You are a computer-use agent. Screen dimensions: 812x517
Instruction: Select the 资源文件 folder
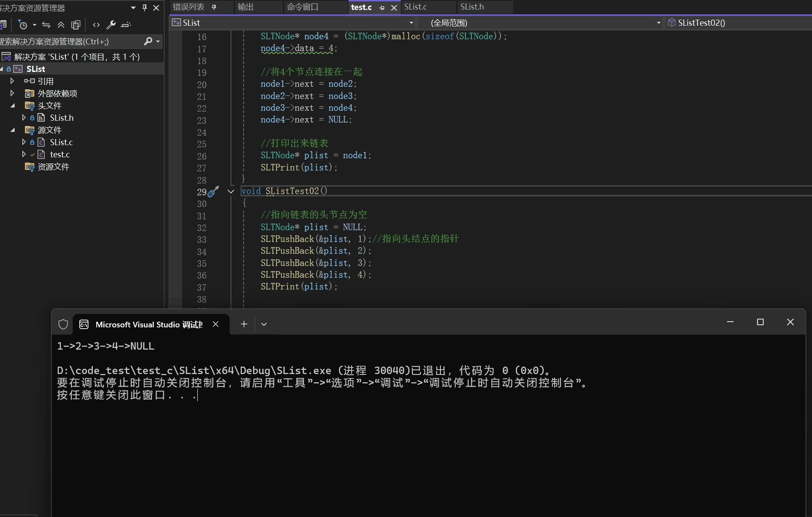pyautogui.click(x=54, y=167)
